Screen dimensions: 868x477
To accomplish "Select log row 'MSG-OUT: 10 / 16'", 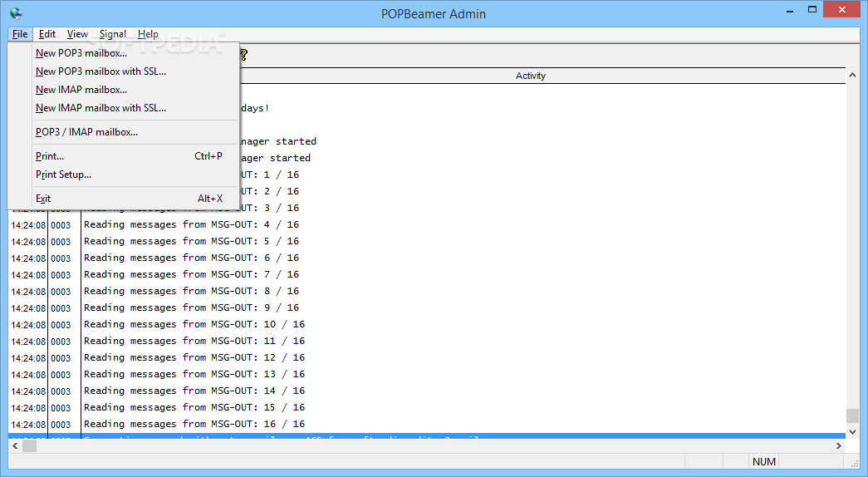I will click(427, 325).
